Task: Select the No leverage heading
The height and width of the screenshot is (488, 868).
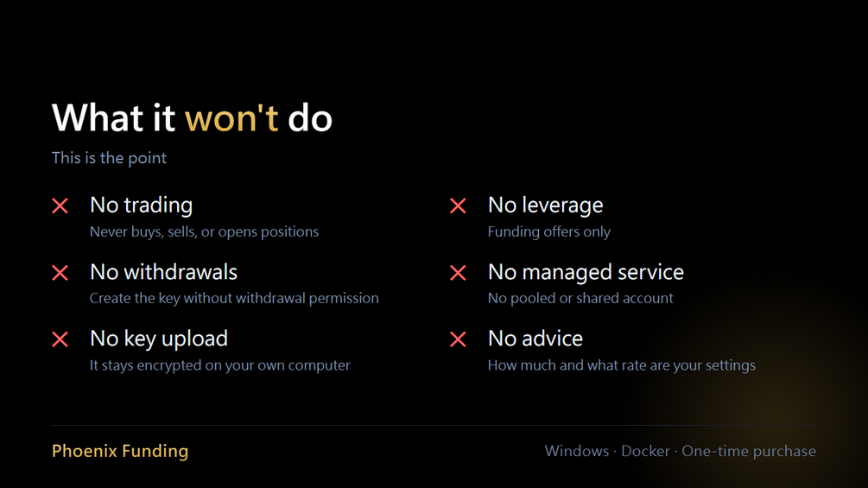Action: [x=545, y=206]
